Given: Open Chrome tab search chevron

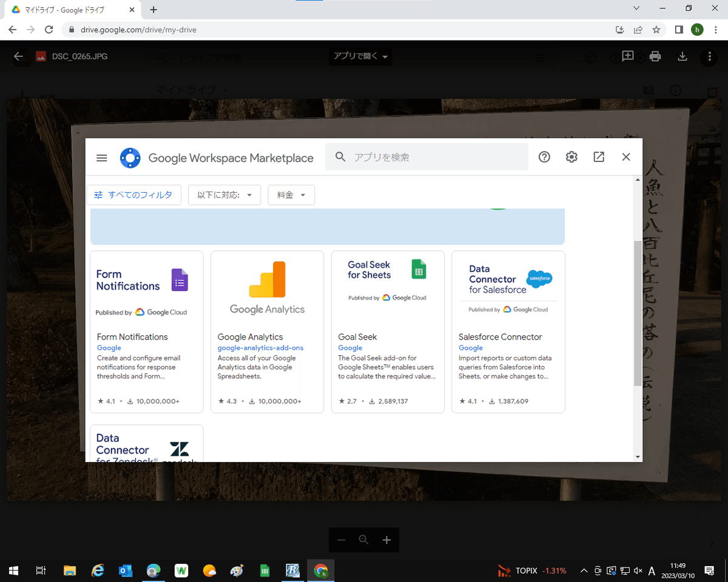Looking at the screenshot, I should click(x=636, y=8).
